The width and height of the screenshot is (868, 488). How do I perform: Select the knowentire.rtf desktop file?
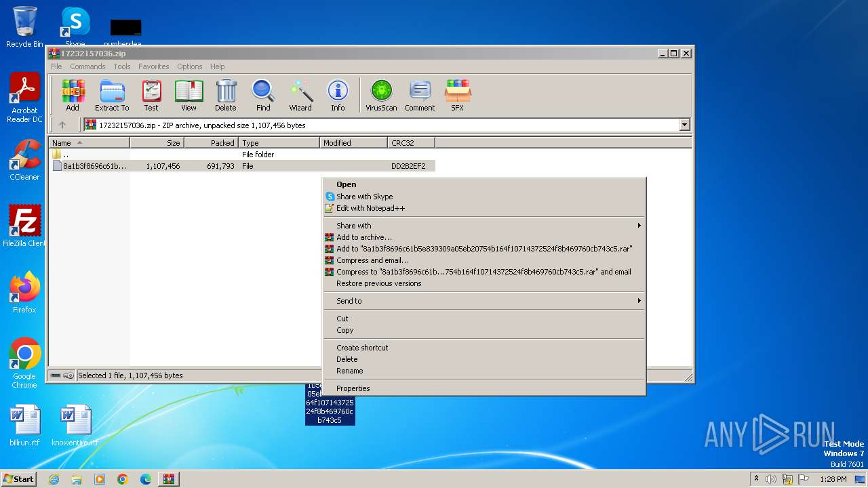click(75, 426)
